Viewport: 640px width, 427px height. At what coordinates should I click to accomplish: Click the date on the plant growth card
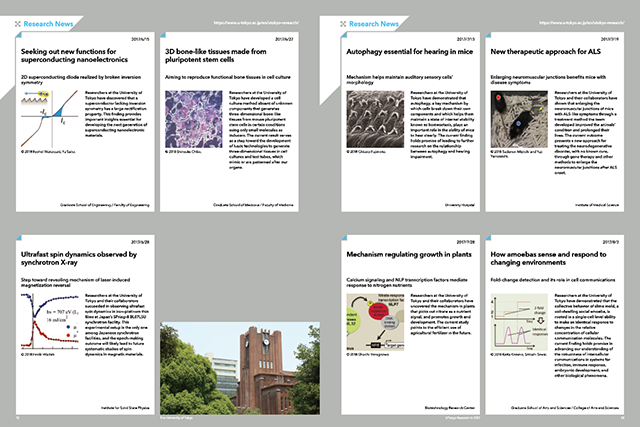(x=465, y=242)
